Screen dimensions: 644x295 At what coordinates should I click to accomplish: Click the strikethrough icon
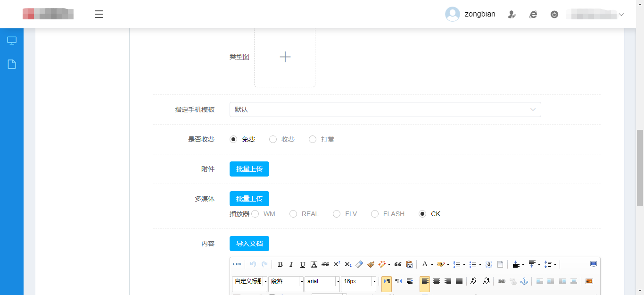[325, 264]
